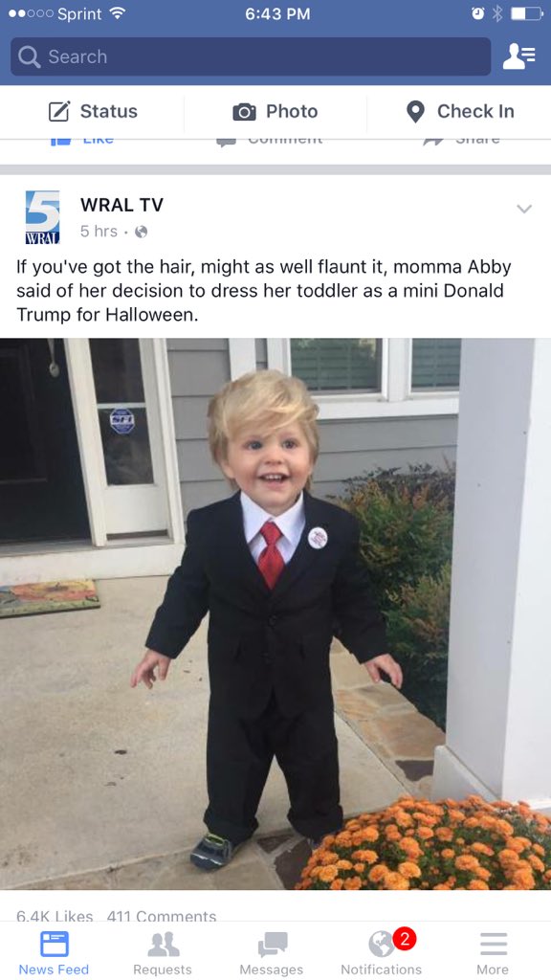Tap the Status button label
The width and height of the screenshot is (551, 980).
(x=109, y=111)
